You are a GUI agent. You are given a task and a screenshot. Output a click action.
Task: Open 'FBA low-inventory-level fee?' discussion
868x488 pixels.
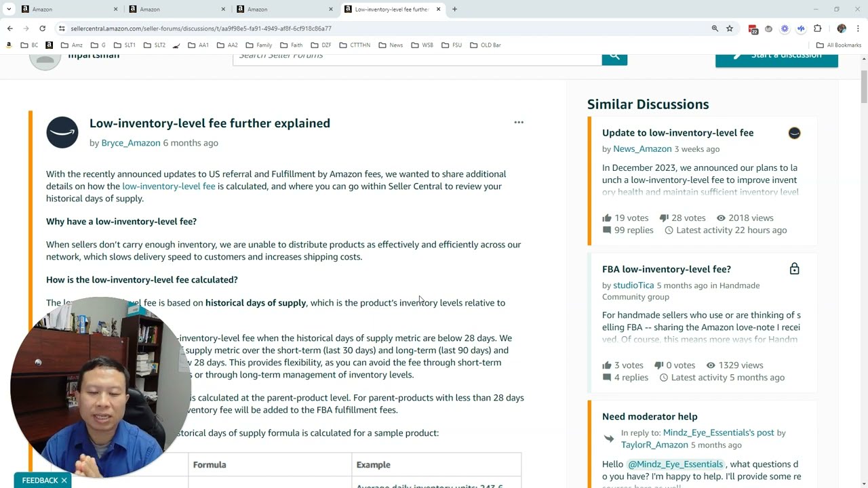click(x=667, y=269)
